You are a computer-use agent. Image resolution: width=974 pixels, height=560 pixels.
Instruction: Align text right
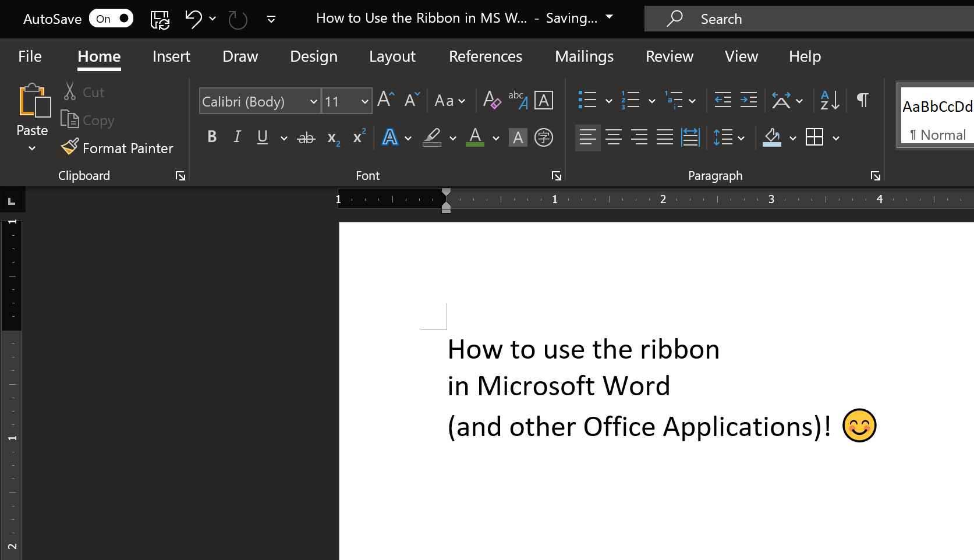tap(639, 137)
